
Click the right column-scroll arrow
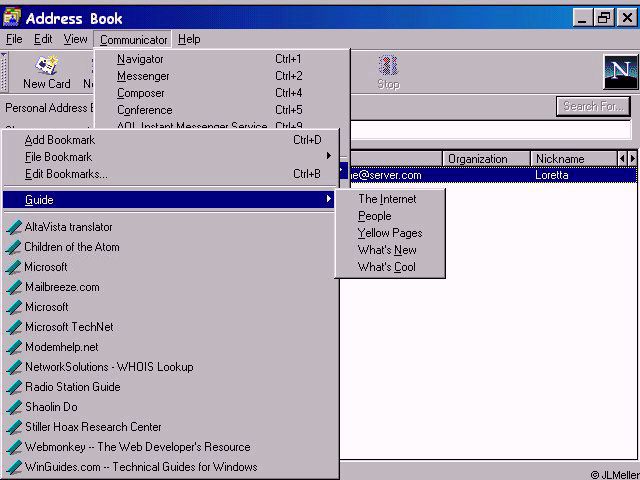coord(632,159)
